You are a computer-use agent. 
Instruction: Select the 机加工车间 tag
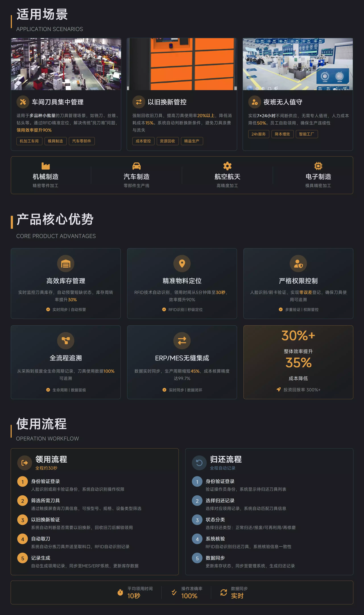click(x=29, y=141)
